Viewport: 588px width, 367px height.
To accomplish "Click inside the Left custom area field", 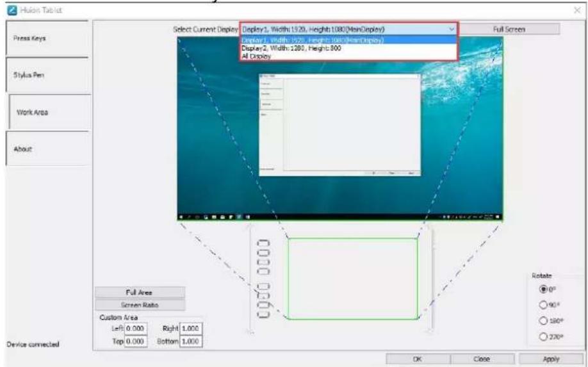I will pos(135,329).
